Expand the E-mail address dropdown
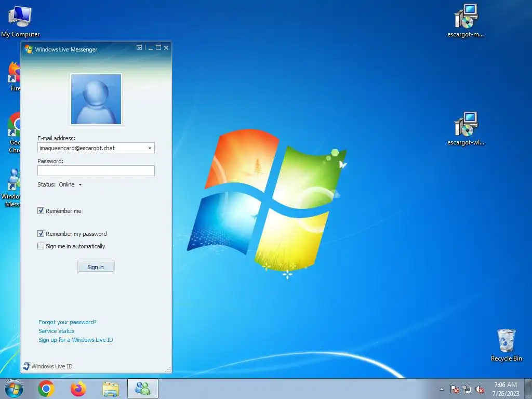The image size is (532, 399). click(x=150, y=148)
